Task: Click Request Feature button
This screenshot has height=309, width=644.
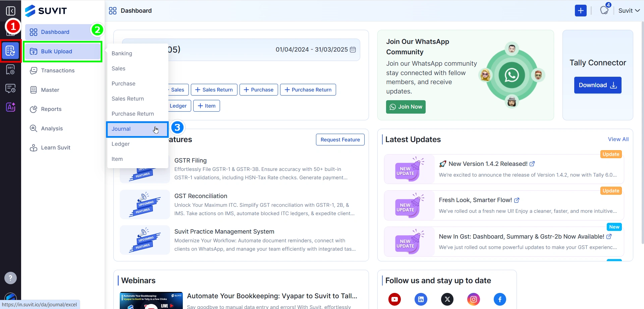Action: tap(340, 140)
